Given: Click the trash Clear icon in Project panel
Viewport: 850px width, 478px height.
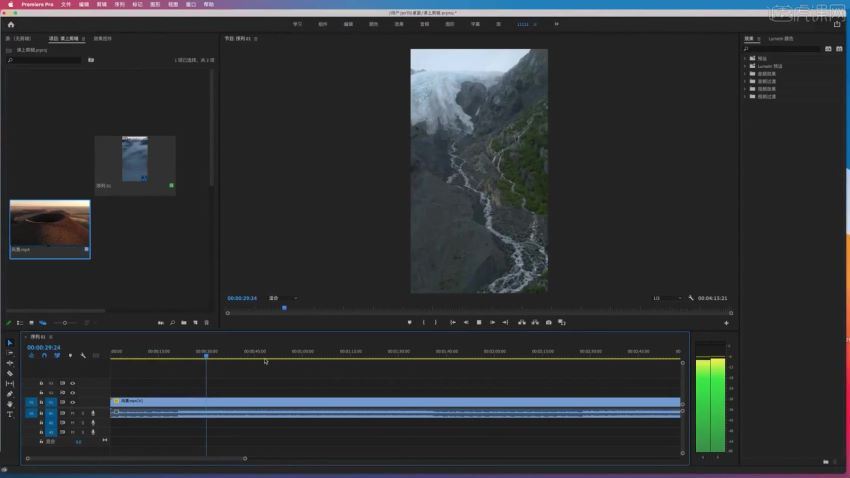Looking at the screenshot, I should click(207, 323).
